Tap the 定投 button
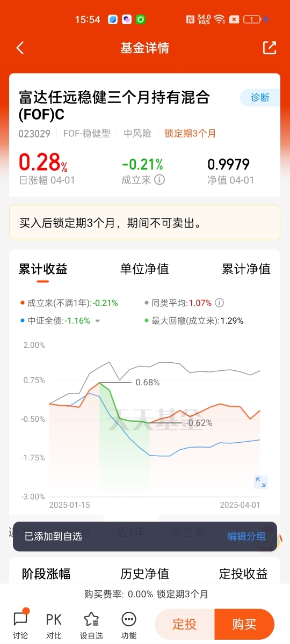 point(184,624)
